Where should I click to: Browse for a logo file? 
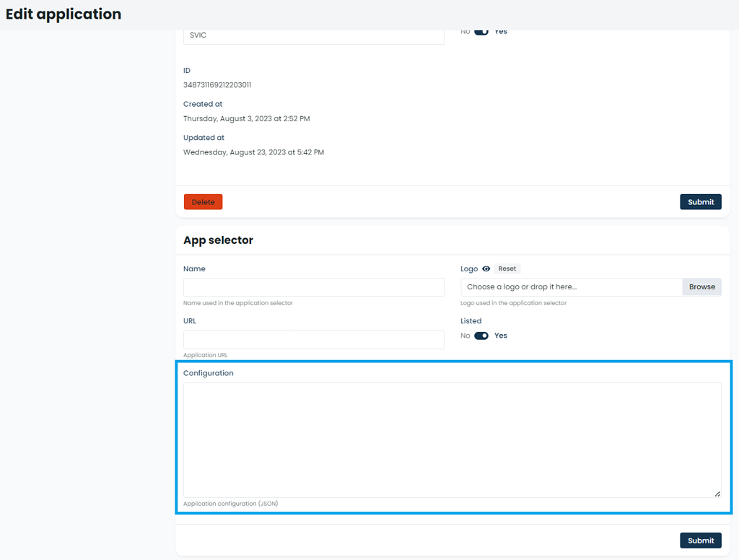[701, 286]
